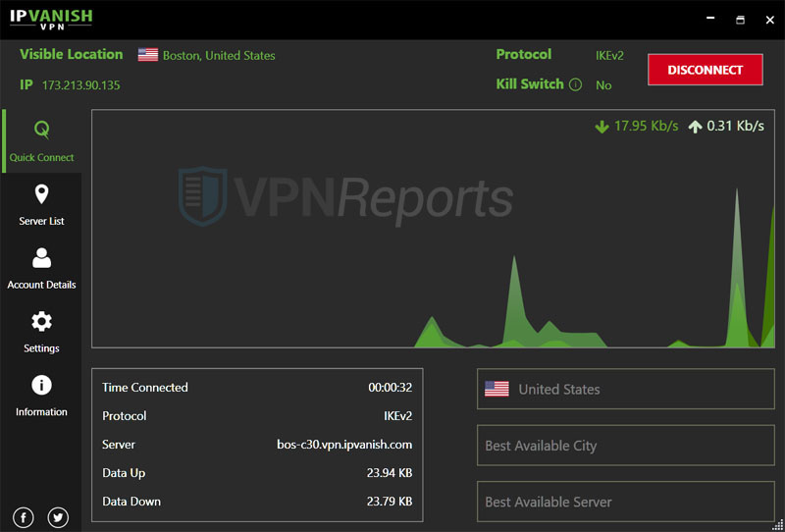Open the Best Available Server dropdown

pos(625,502)
